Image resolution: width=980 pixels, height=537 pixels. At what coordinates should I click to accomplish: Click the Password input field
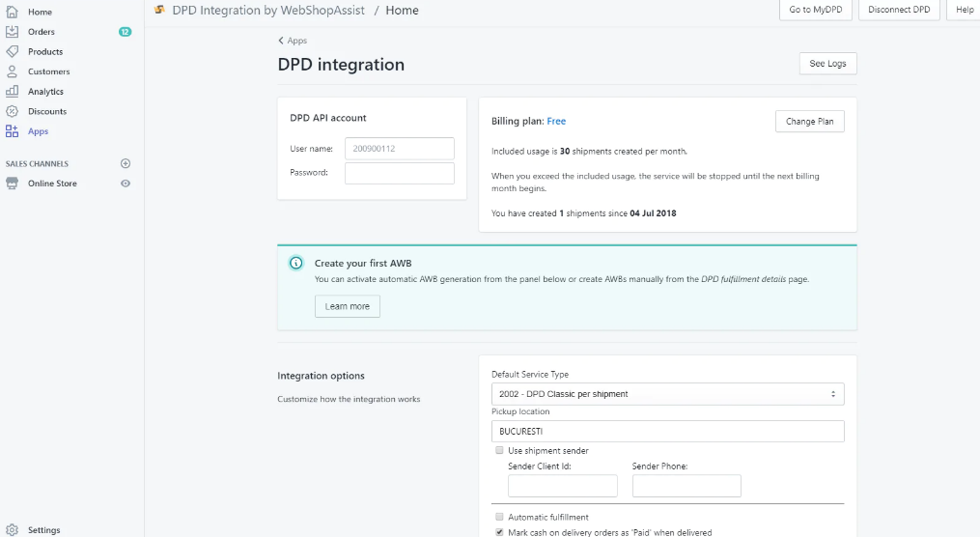click(399, 173)
